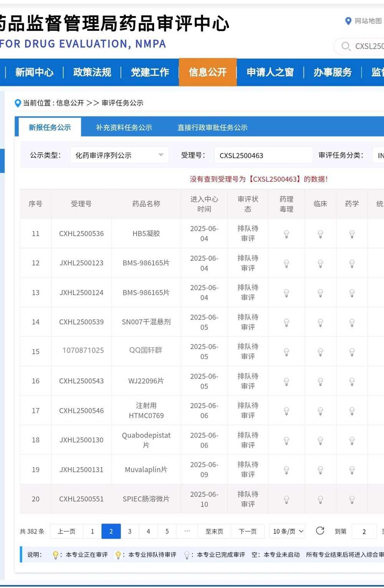
Task: Click pharmacy bulb icon for QQ国轩群 row
Action: click(x=352, y=352)
